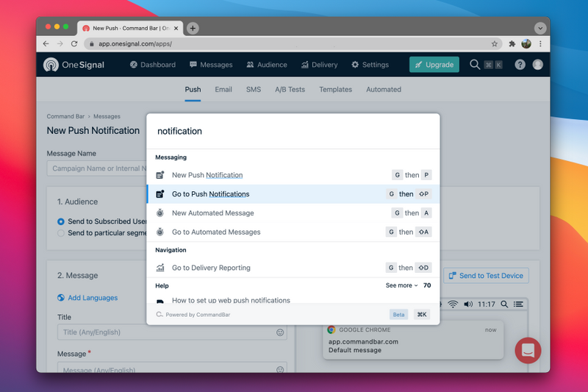Open Settings in the top navigation
588x392 pixels.
click(370, 65)
